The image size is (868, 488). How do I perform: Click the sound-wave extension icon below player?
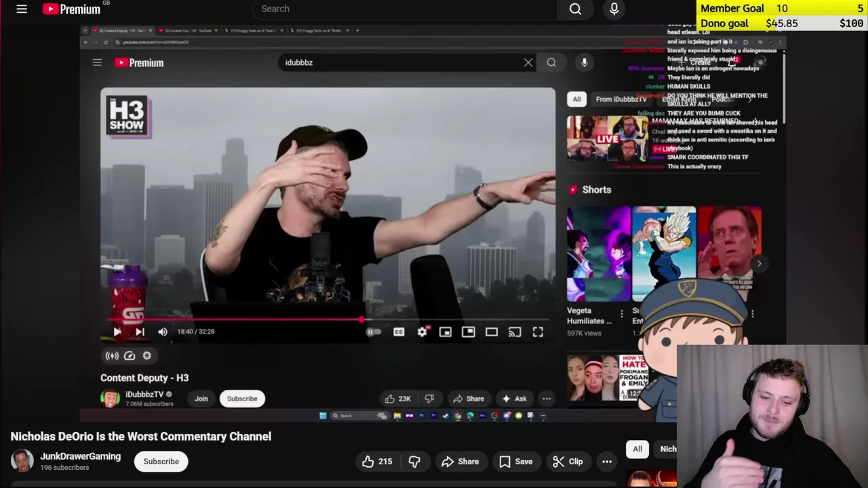point(112,355)
